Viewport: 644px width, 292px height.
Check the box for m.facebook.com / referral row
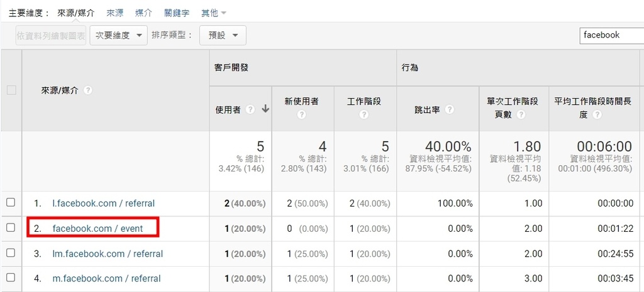tap(11, 278)
